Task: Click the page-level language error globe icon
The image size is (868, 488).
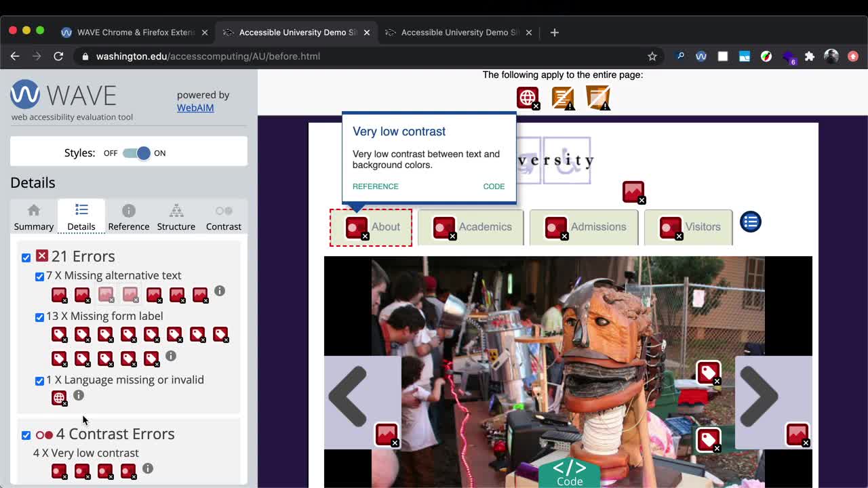Action: (528, 98)
